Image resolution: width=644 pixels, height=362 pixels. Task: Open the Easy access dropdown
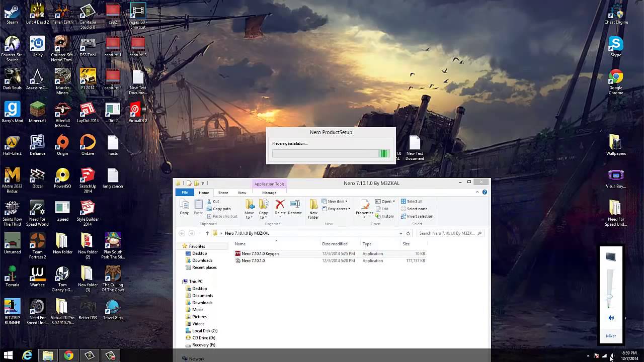[x=336, y=209]
